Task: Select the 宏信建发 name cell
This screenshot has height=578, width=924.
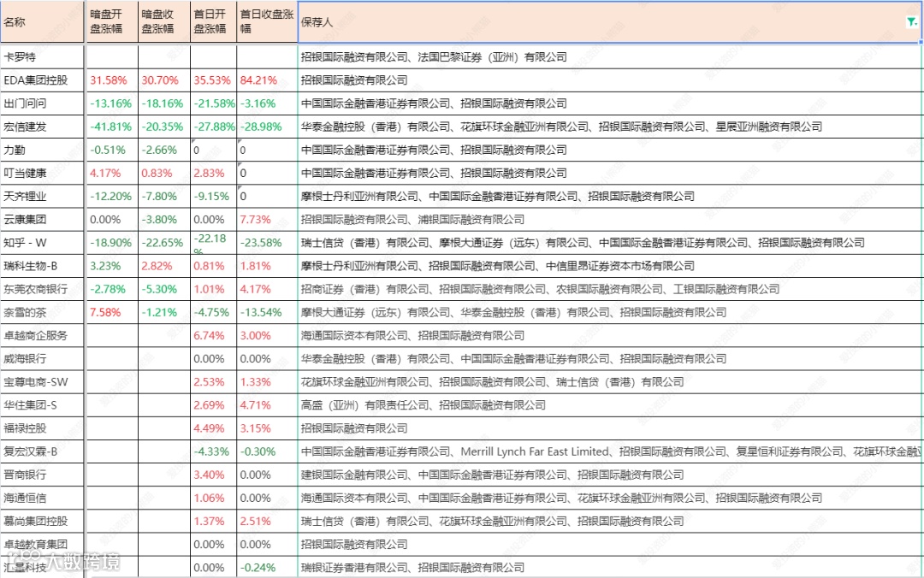Action: tap(43, 127)
